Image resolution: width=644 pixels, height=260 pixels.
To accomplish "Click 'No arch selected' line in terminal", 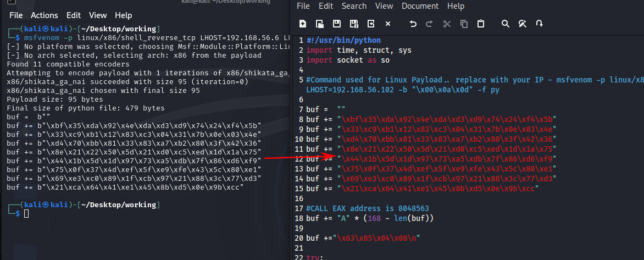I will pos(134,56).
